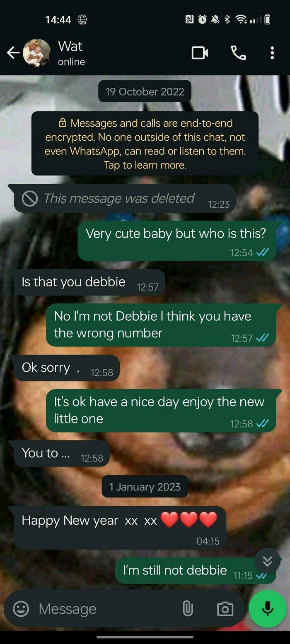
Task: Tap the end-to-end encryption notice to learn more
Action: point(145,144)
